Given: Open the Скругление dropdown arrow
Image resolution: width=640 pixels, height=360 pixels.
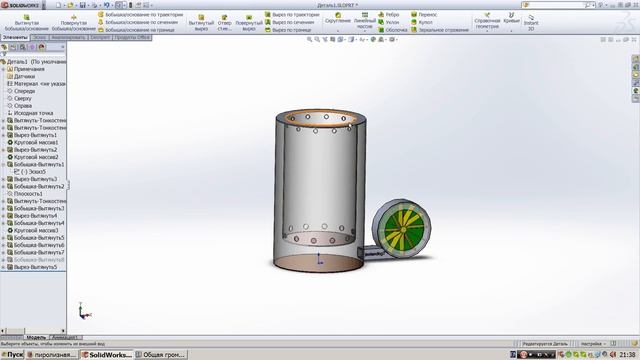Looking at the screenshot, I should [338, 31].
